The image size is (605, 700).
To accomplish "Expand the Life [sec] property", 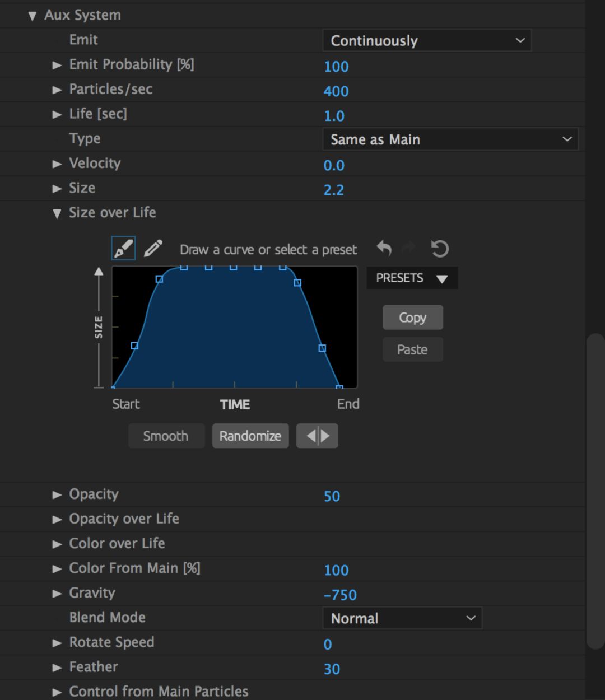I will click(57, 114).
